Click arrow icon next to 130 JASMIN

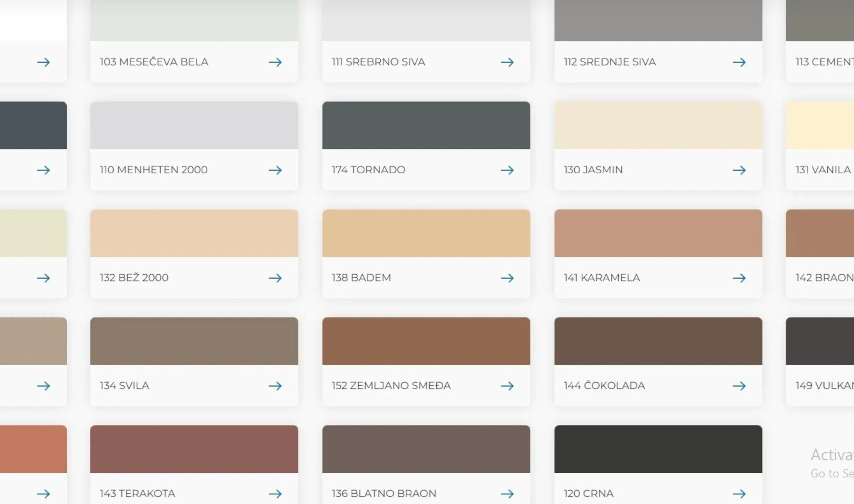(x=739, y=170)
